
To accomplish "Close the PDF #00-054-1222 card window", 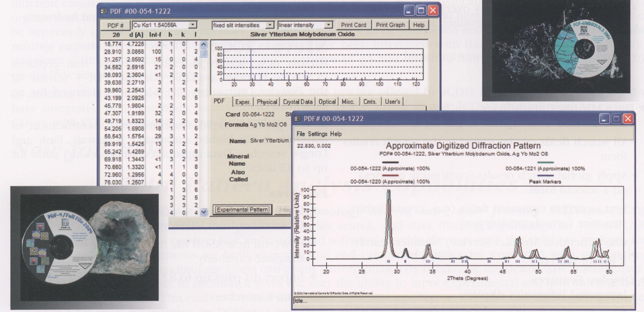I will click(433, 11).
